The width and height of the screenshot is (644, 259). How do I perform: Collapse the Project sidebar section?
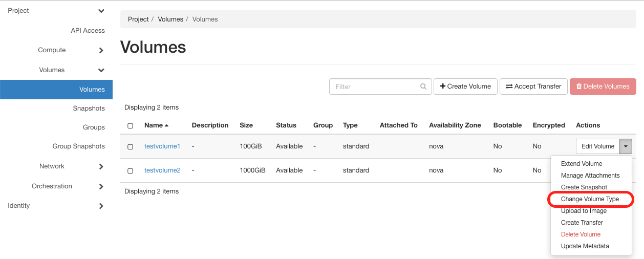pyautogui.click(x=101, y=11)
